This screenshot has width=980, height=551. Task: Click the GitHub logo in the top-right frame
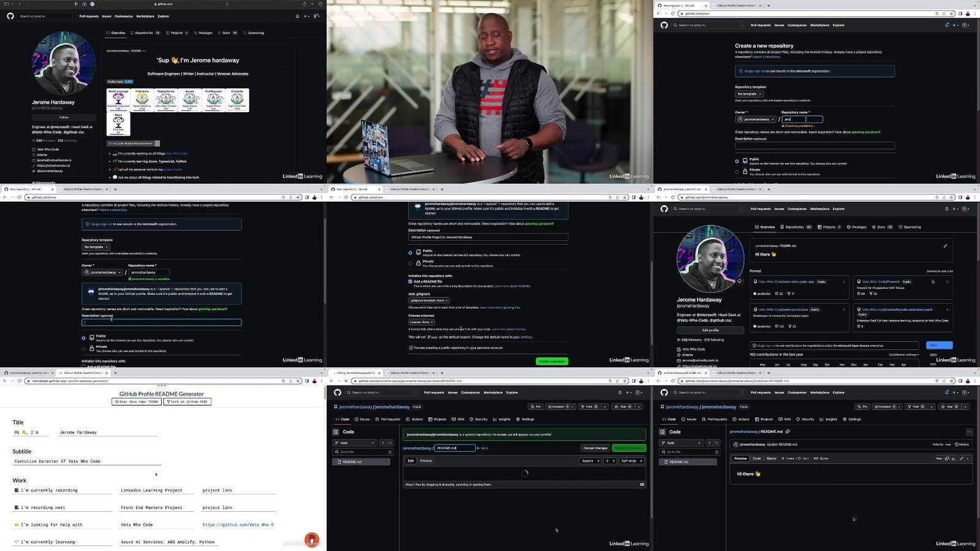664,25
